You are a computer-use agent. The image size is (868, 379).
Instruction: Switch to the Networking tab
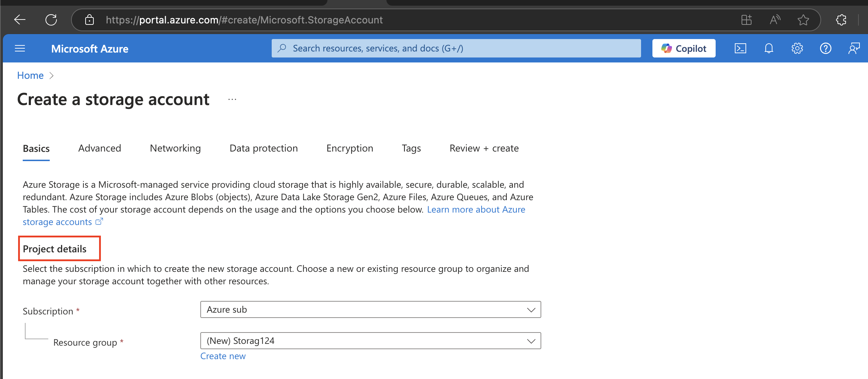[x=175, y=148]
